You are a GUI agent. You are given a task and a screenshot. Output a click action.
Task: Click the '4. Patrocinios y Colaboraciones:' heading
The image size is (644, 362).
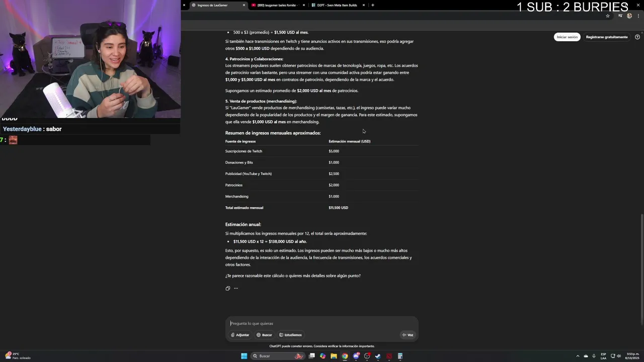(254, 59)
